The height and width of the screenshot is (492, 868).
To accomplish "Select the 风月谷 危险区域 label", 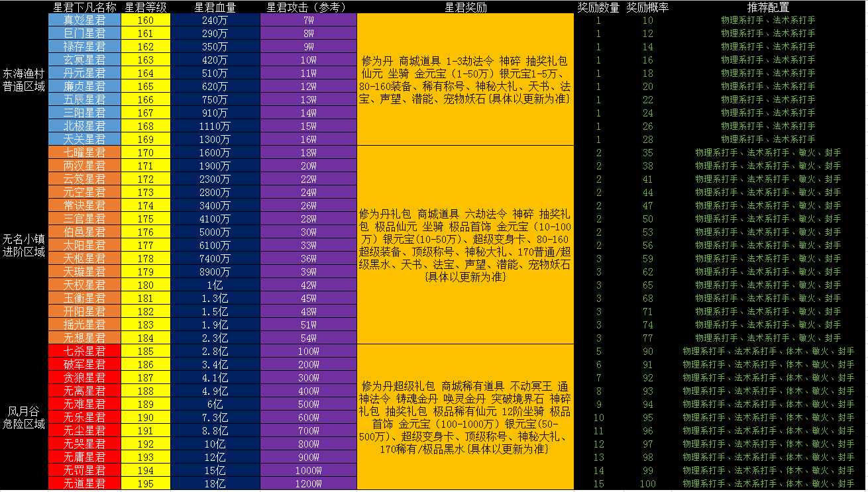I will click(x=24, y=417).
